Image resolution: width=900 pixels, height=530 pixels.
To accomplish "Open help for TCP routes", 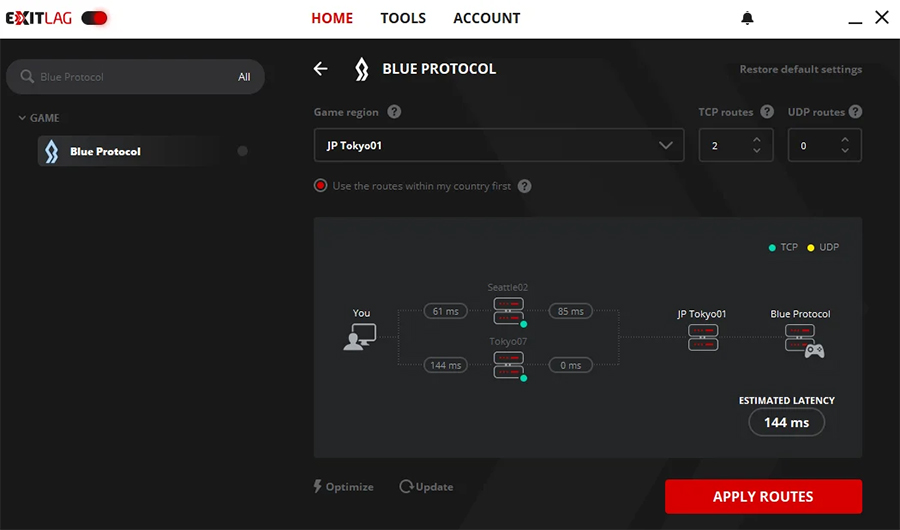I will 767,112.
